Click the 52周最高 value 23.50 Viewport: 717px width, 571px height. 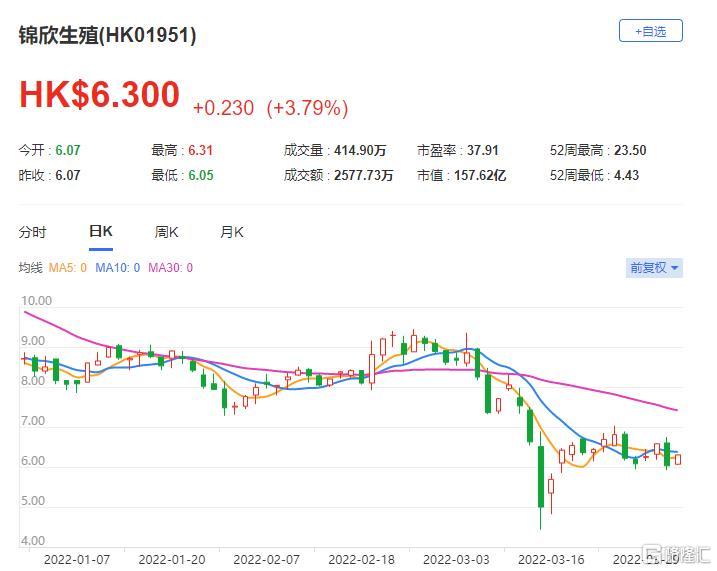point(630,150)
